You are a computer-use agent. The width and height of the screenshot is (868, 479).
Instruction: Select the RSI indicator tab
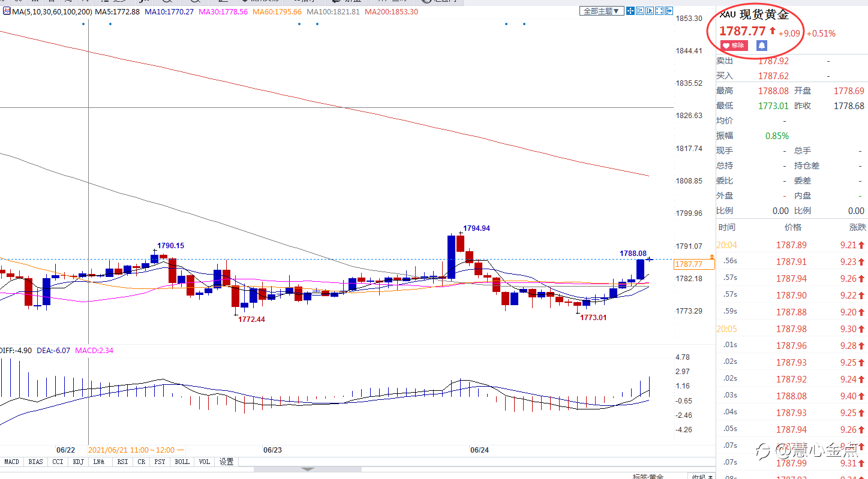[122, 462]
